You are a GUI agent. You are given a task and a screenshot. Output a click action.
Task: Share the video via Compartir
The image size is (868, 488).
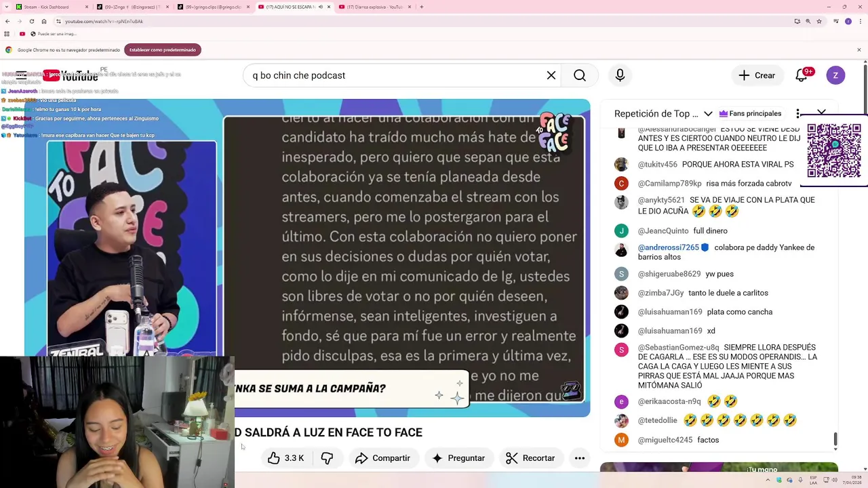383,458
